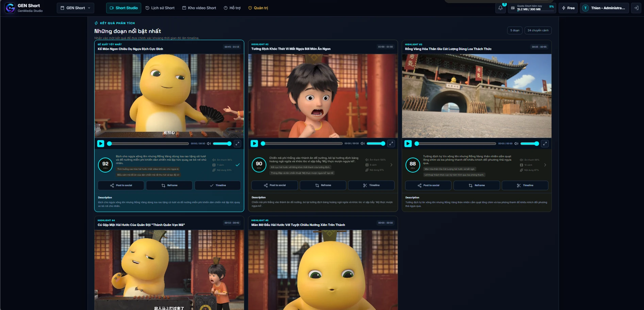Open the Hỗ trợ support tab
The width and height of the screenshot is (644, 310).
232,8
